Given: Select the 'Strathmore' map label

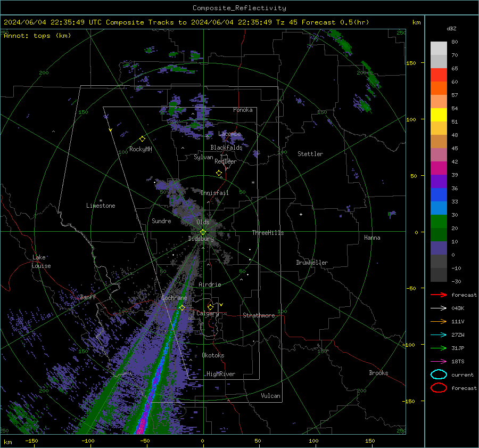Looking at the screenshot, I should [259, 315].
